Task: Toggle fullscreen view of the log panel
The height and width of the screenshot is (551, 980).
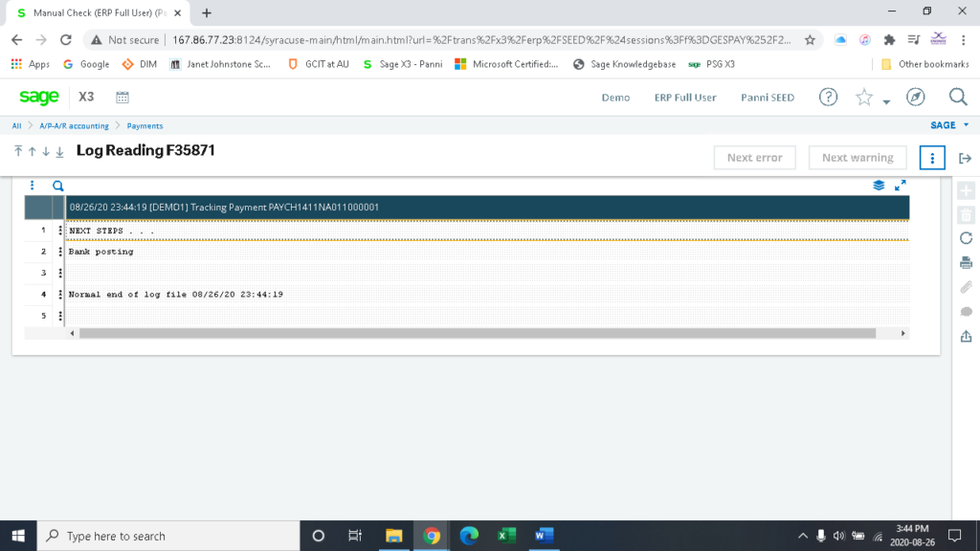Action: click(900, 186)
